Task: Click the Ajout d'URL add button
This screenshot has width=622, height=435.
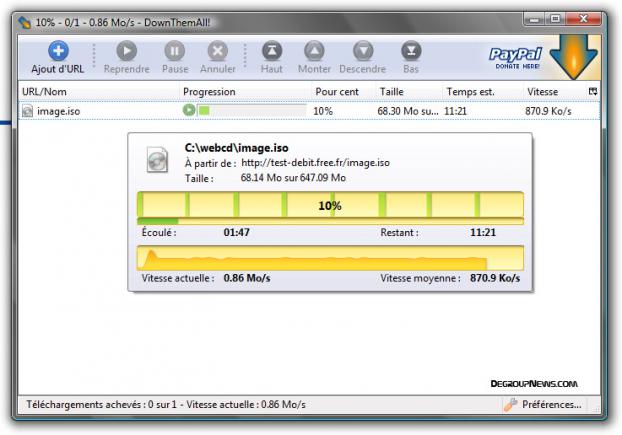Action: (57, 57)
